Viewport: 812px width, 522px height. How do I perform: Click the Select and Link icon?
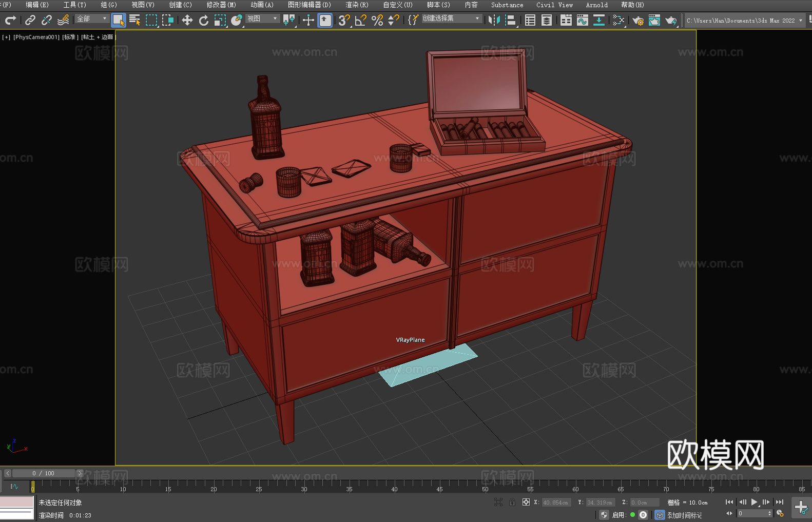tap(30, 20)
